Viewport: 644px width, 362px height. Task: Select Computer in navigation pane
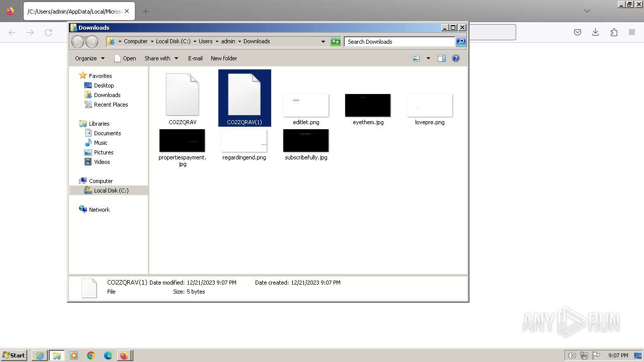[101, 181]
